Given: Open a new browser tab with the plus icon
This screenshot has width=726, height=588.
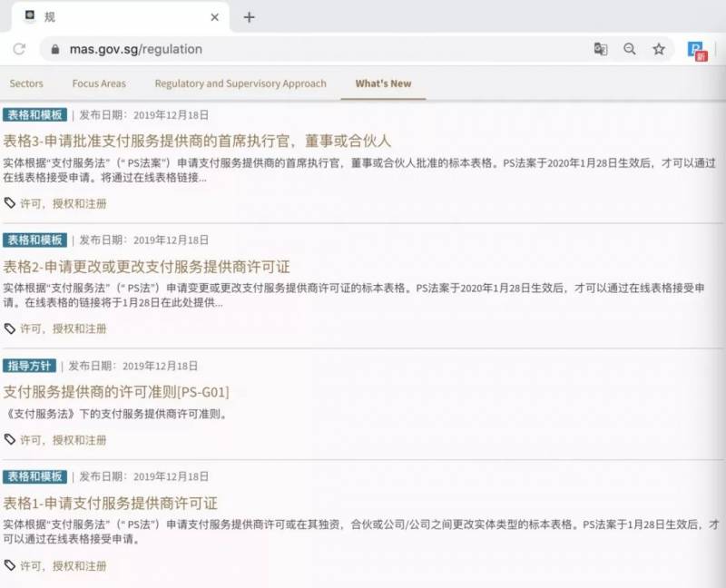Looking at the screenshot, I should [250, 16].
